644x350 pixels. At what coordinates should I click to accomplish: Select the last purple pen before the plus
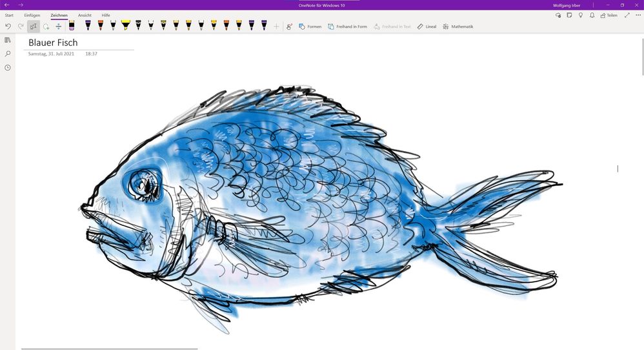(264, 25)
